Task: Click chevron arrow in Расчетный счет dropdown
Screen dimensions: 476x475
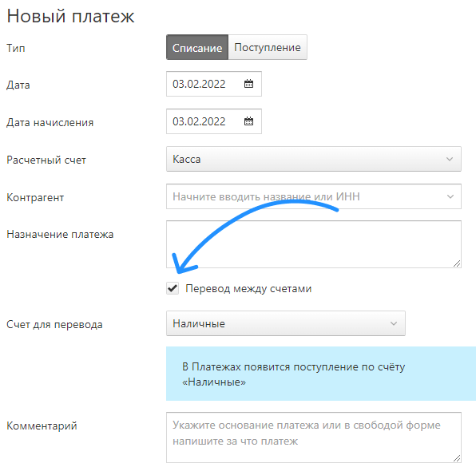Action: (x=450, y=159)
